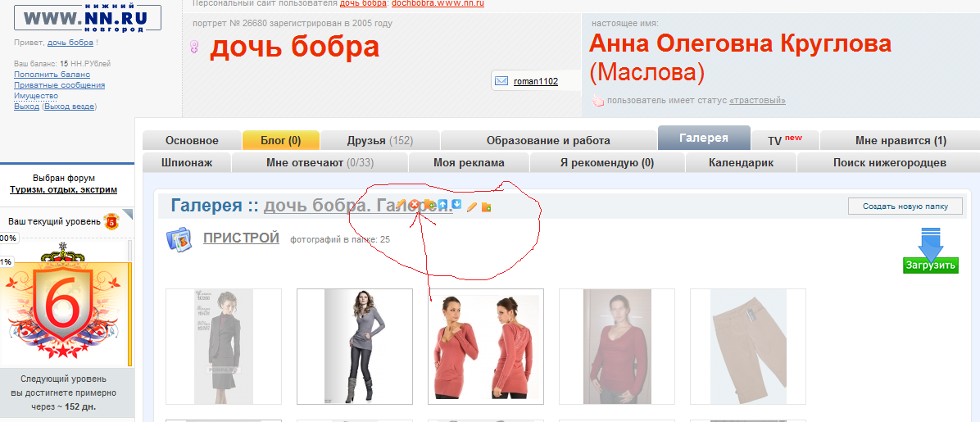Open the coral sweater front-and-back thumbnail
This screenshot has width=980, height=422.
pos(486,347)
